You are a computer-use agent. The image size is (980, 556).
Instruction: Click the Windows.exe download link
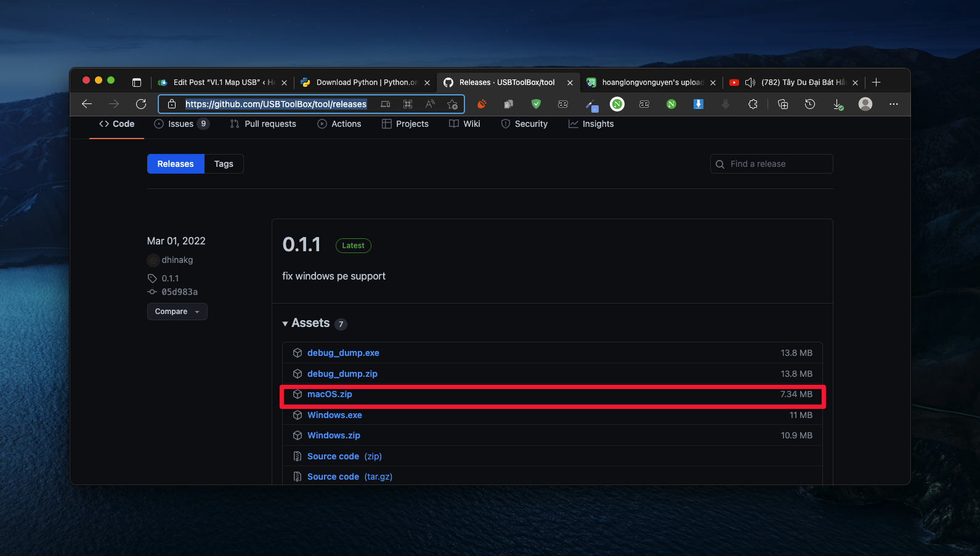pyautogui.click(x=334, y=415)
